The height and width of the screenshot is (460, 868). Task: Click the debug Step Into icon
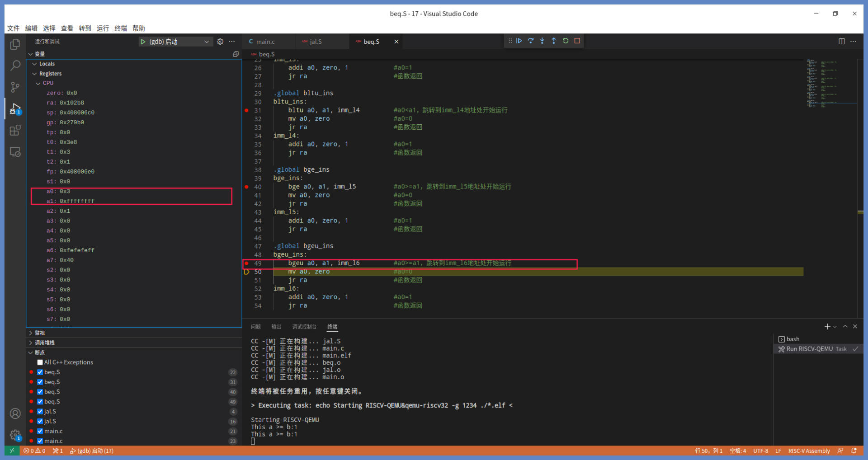click(542, 41)
